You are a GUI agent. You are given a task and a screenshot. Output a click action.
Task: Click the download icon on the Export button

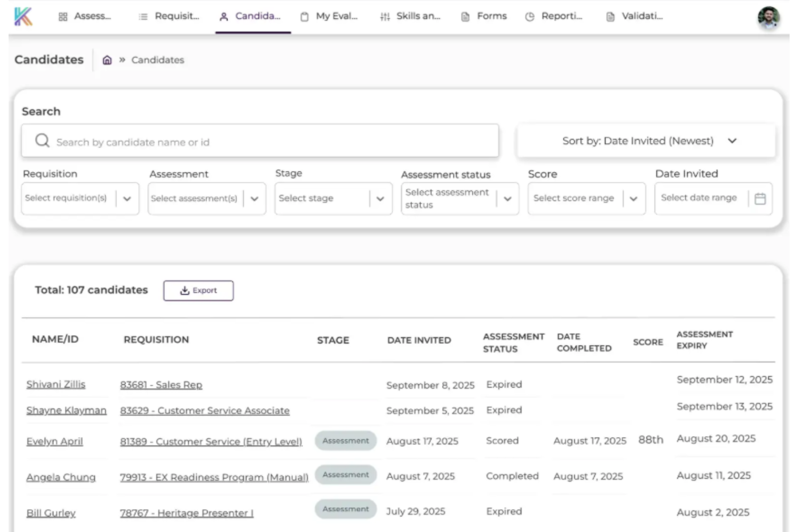[184, 290]
